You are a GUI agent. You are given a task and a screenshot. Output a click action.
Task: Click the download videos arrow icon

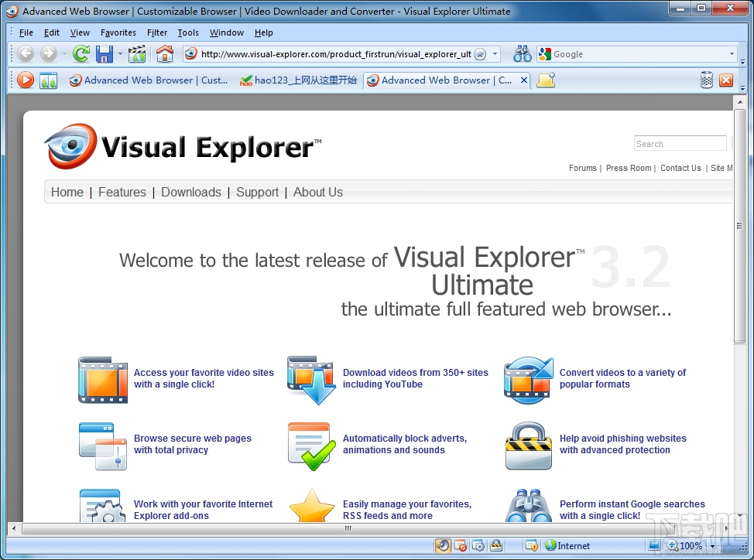(311, 380)
